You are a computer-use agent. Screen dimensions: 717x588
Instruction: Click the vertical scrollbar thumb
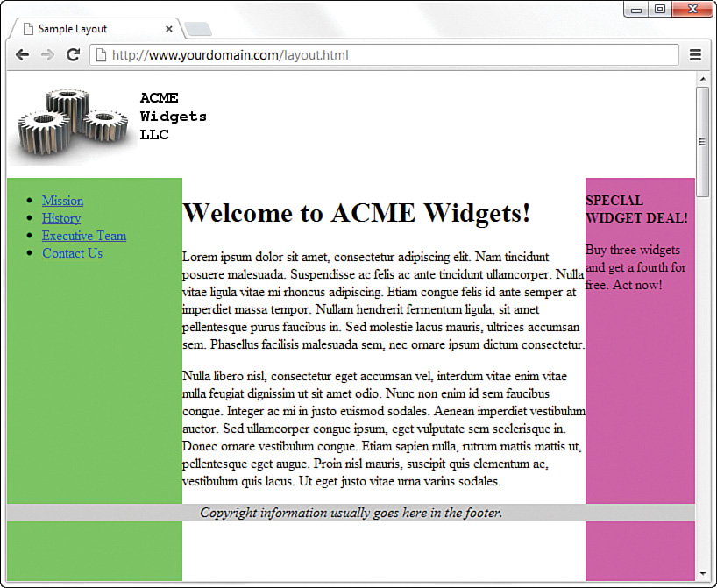click(x=703, y=140)
